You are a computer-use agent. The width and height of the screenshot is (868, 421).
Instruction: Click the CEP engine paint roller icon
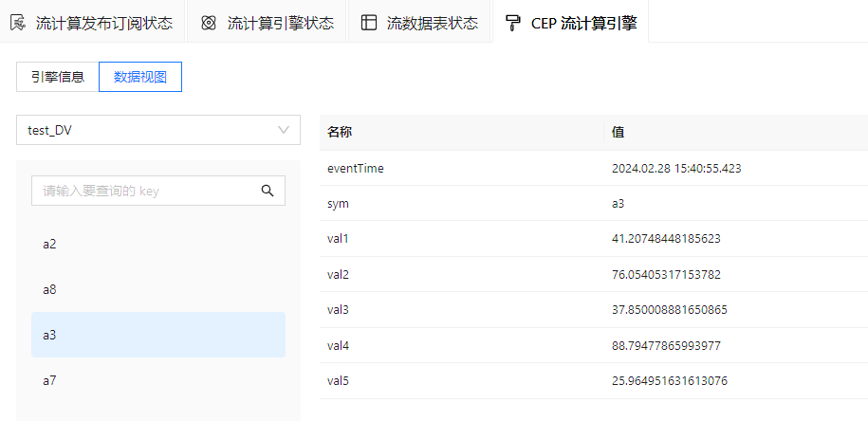pos(513,24)
